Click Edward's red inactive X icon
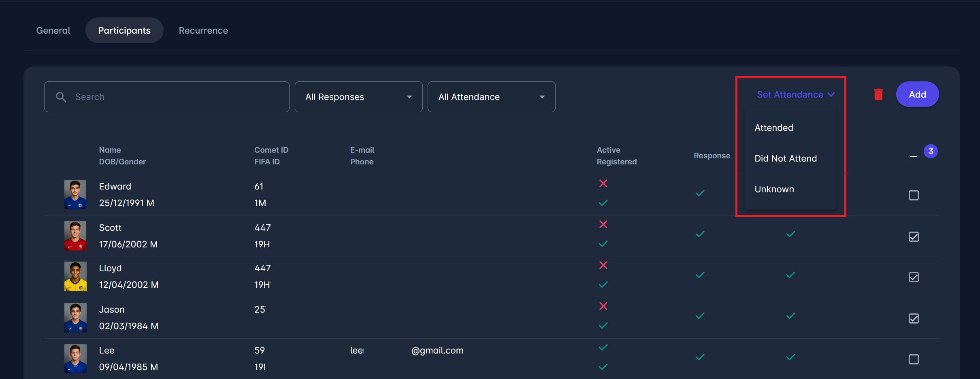Viewport: 980px width, 379px height. (603, 183)
